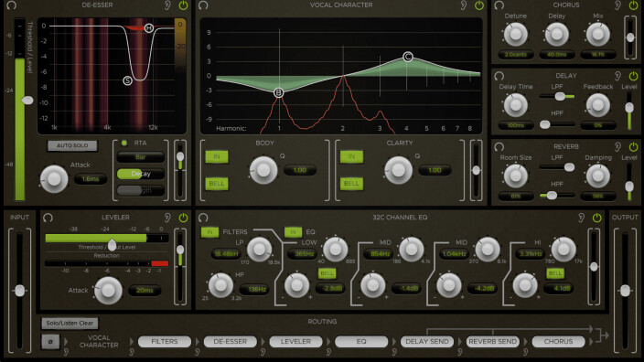This screenshot has width=644, height=362.
Task: Click the Reverb listen ear icon
Action: 618,147
